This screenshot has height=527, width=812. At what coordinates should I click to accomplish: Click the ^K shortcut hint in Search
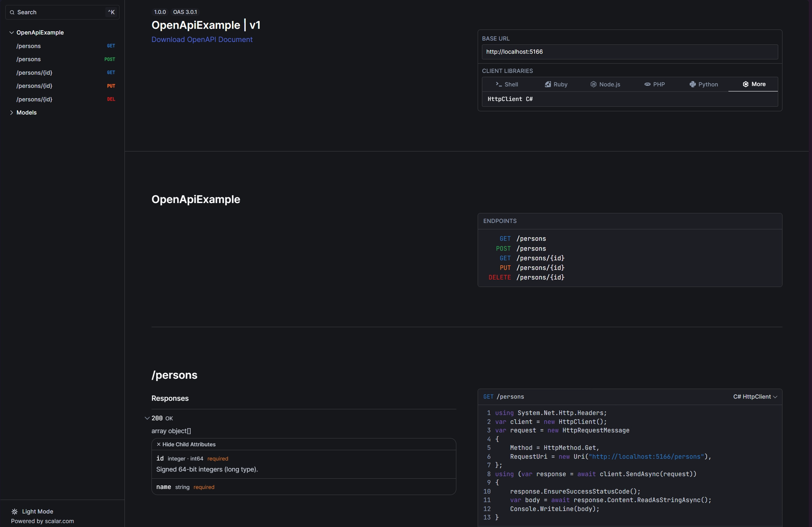click(x=111, y=12)
